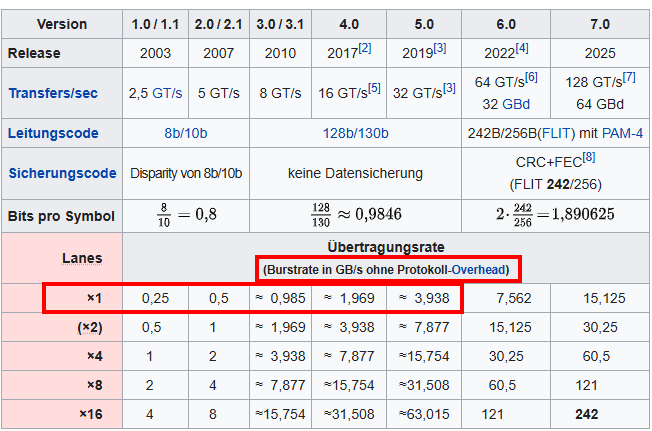Click the 60,5 value in ×4 row

pos(596,356)
